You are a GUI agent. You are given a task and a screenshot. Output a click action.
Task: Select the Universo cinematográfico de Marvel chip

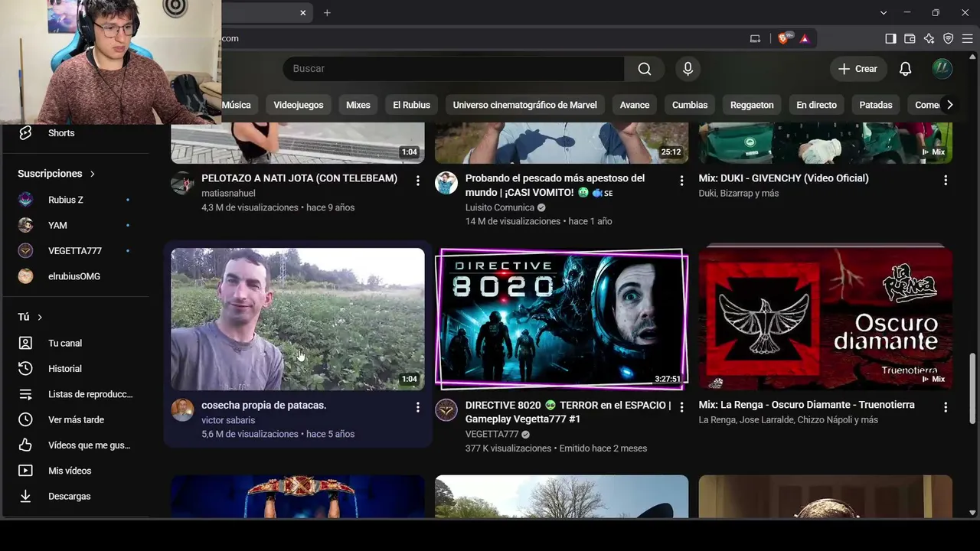525,105
